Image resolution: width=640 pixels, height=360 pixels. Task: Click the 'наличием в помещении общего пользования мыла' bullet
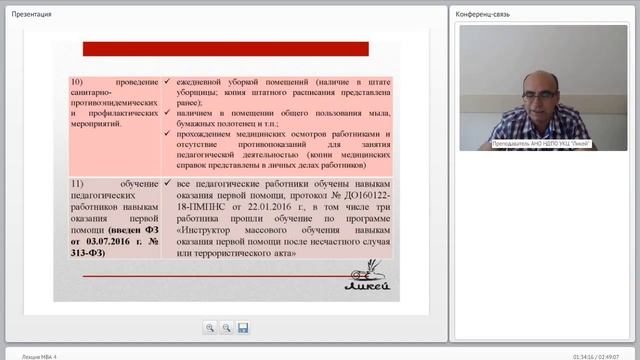click(x=283, y=118)
